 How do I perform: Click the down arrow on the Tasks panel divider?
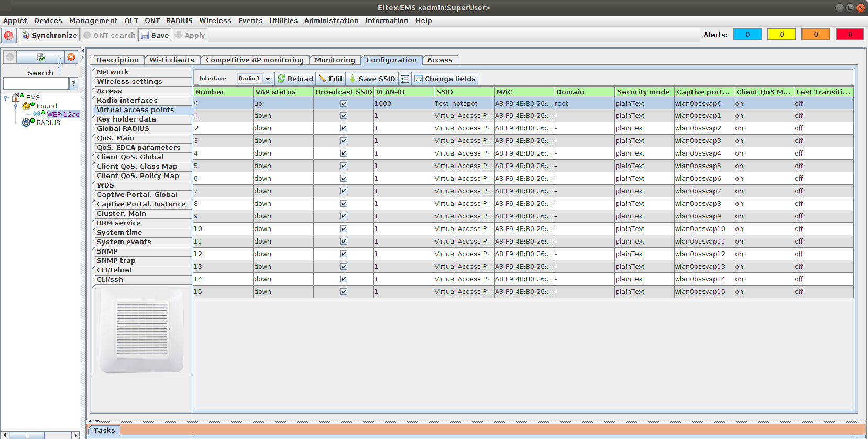coord(97,421)
